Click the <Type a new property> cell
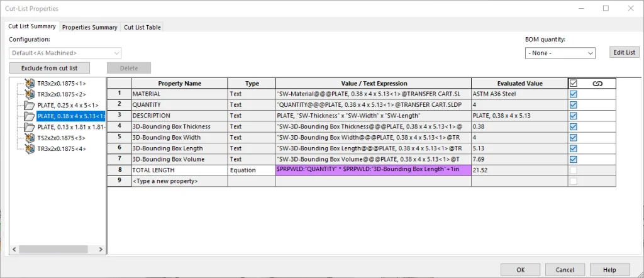644x278 pixels. coord(179,181)
